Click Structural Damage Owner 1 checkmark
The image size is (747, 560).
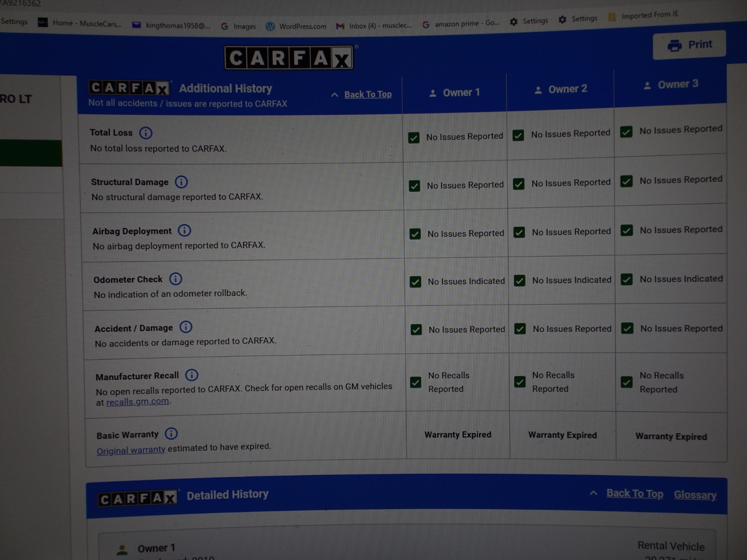[x=414, y=186]
